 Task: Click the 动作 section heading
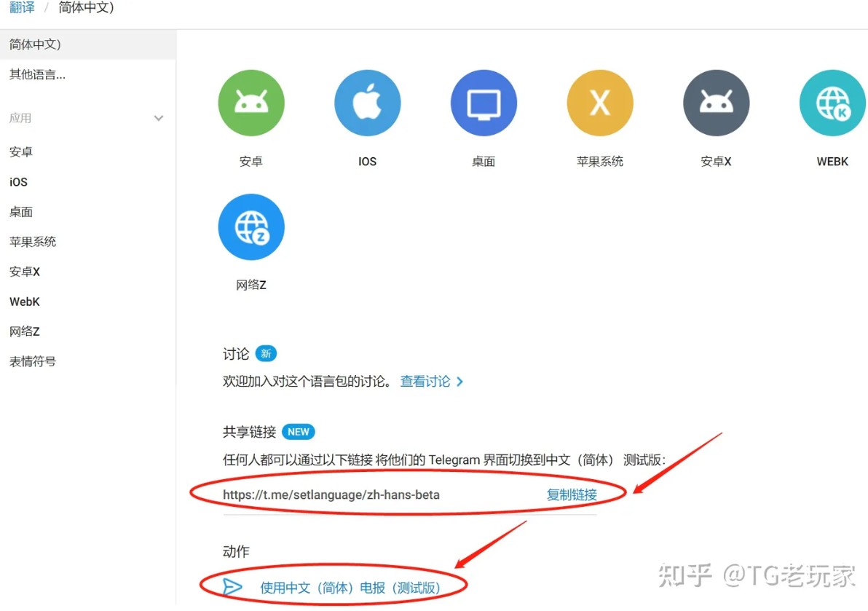click(x=236, y=551)
